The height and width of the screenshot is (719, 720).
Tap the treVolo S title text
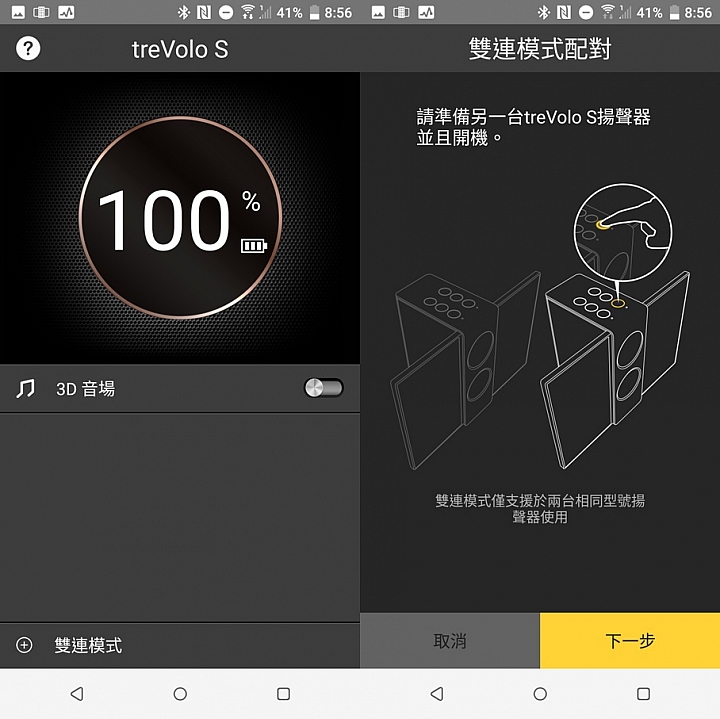pyautogui.click(x=180, y=49)
